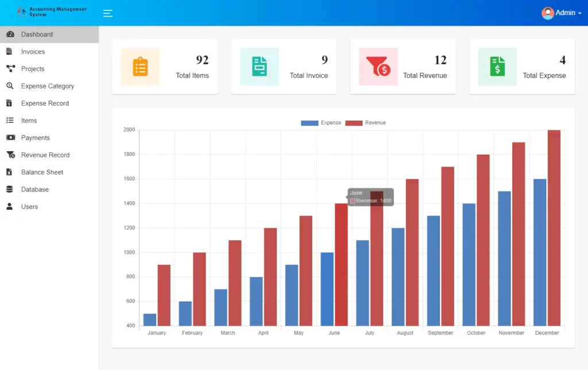Open the Invoices sidebar icon

pyautogui.click(x=9, y=51)
